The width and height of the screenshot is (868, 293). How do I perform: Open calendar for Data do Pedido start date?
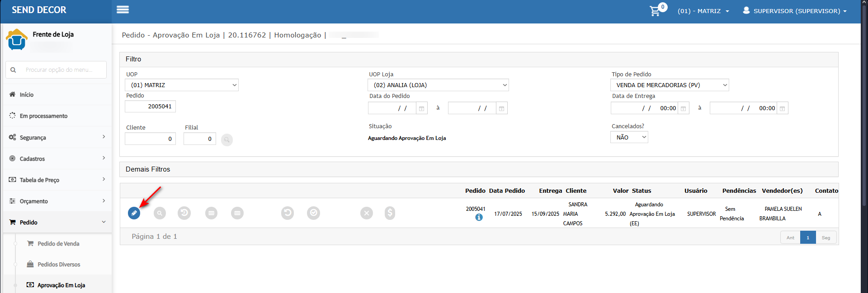tap(421, 108)
